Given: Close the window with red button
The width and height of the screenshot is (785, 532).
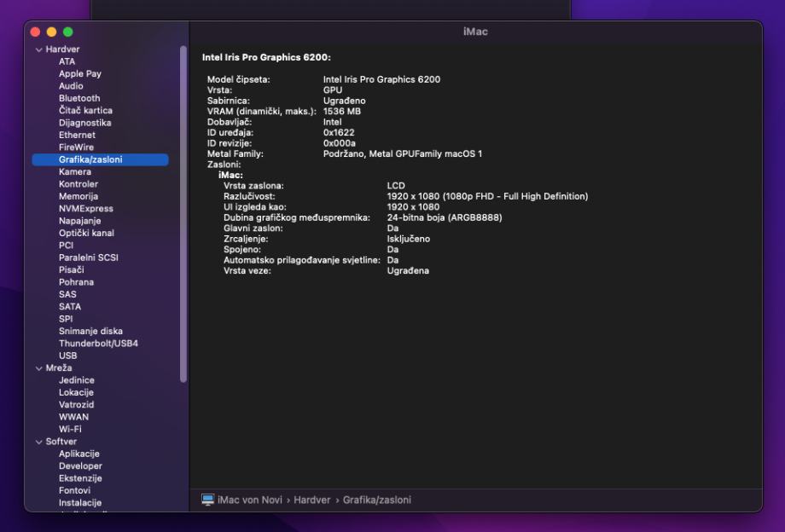Looking at the screenshot, I should click(x=35, y=32).
